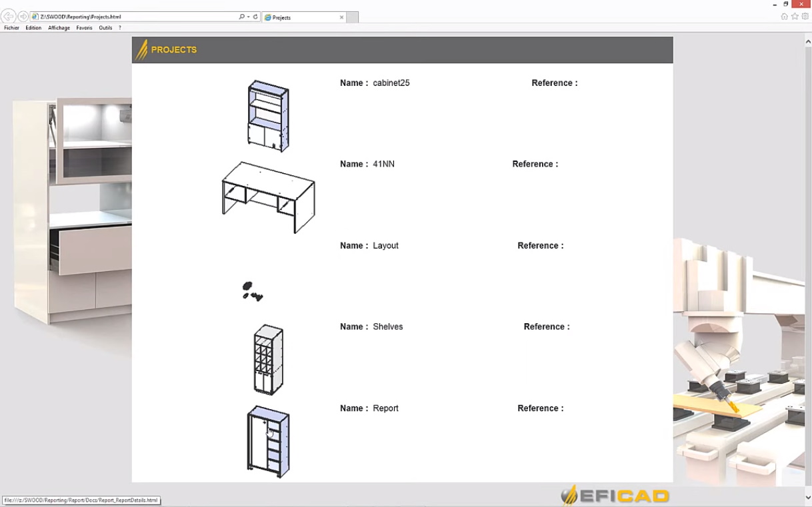Open the browser Tools gear icon
Screen dimensions: 812x507
point(805,17)
